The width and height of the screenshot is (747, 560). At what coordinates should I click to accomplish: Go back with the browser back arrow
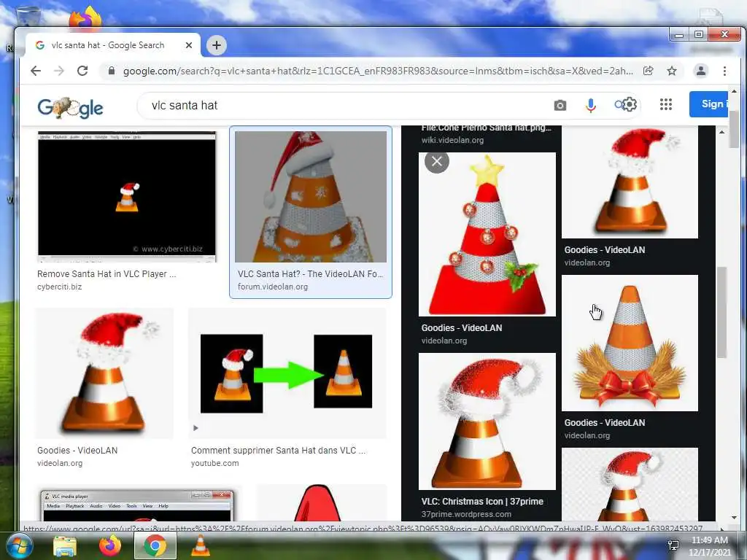point(36,71)
